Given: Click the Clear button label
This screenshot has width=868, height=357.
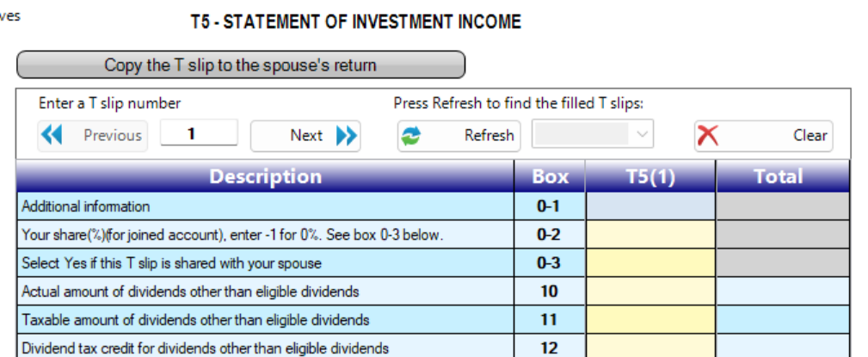Looking at the screenshot, I should click(x=810, y=136).
